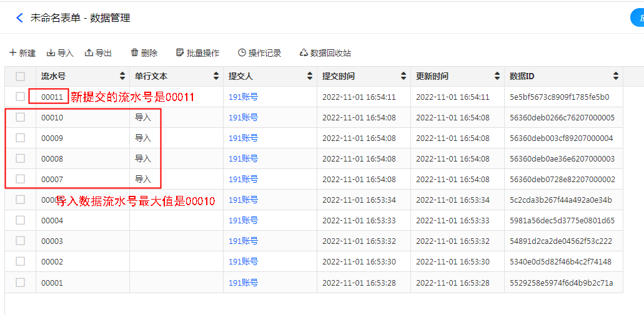The image size is (644, 315).
Task: Tick the checkbox for row 00001
Action: pyautogui.click(x=21, y=282)
